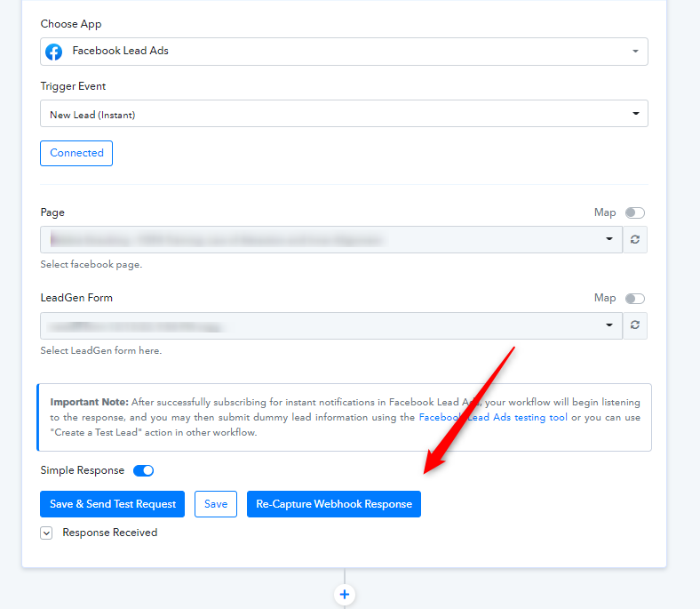Click the Important Note heading text

[90, 402]
